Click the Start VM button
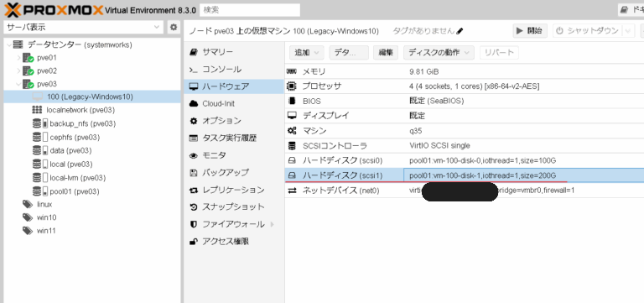 (530, 30)
